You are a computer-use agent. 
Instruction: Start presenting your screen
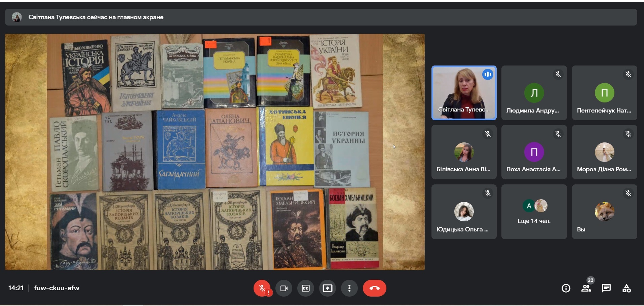(328, 288)
